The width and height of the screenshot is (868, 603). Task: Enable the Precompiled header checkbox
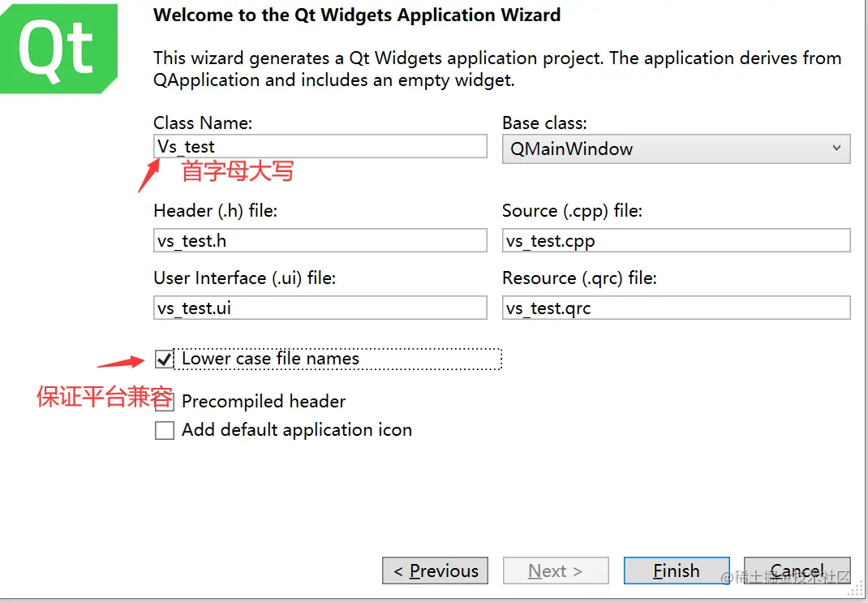point(165,403)
